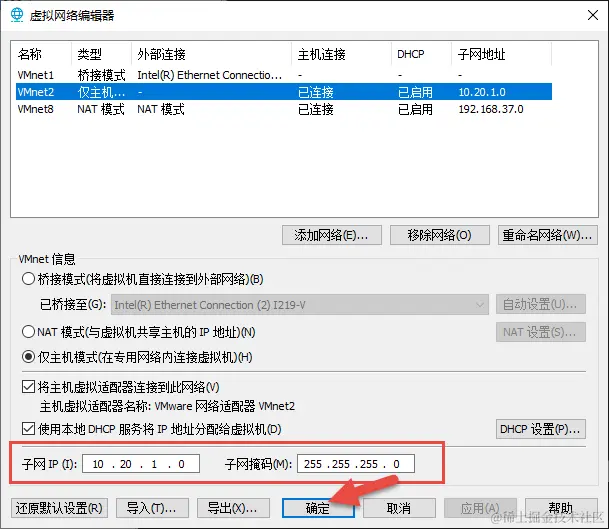
Task: Click the 自动设置(U)... button
Action: point(541,304)
